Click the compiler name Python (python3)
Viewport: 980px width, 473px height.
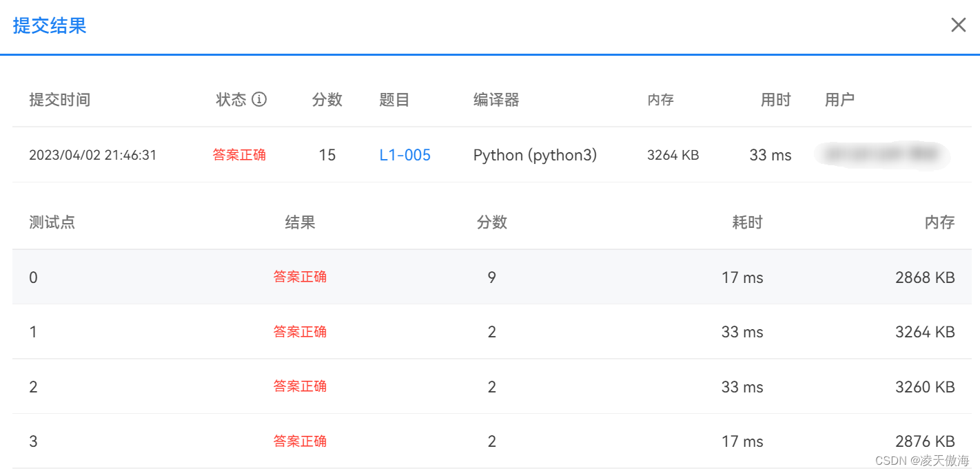pos(535,155)
